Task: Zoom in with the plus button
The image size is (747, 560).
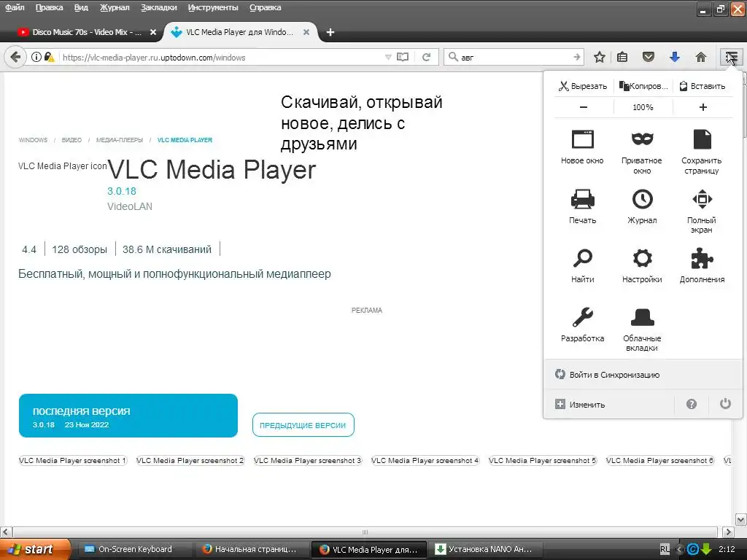Action: [x=703, y=107]
